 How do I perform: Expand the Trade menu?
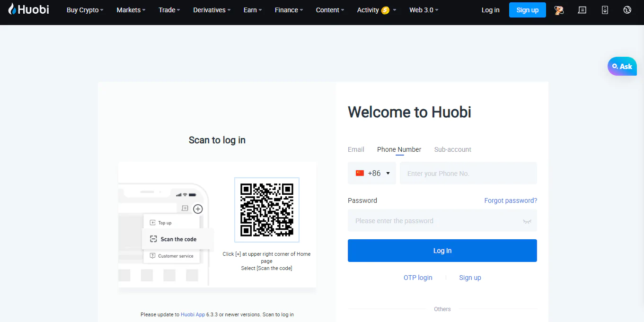coord(169,10)
